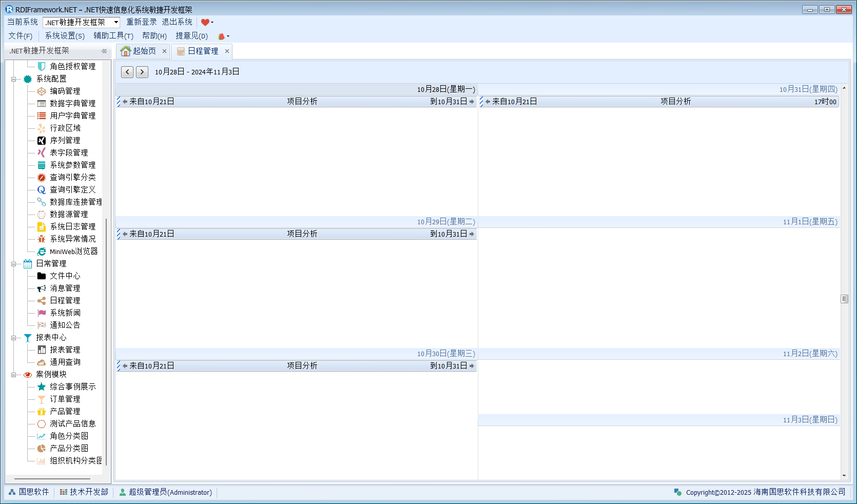This screenshot has height=504, width=857.
Task: Open the 当前系统 combo box dropdown
Action: coord(116,22)
